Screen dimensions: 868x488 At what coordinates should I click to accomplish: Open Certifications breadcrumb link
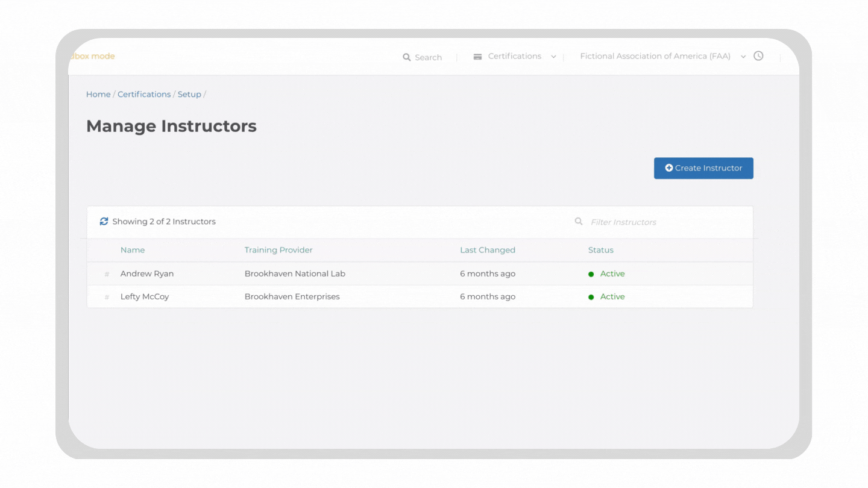coord(144,94)
